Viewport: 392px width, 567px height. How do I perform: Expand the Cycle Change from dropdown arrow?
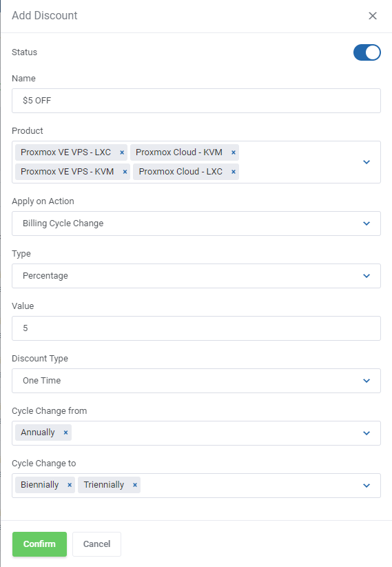pos(367,433)
